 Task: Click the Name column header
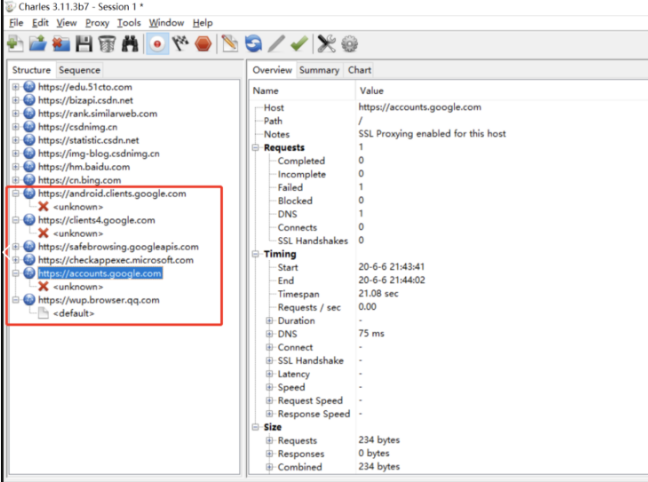(266, 91)
